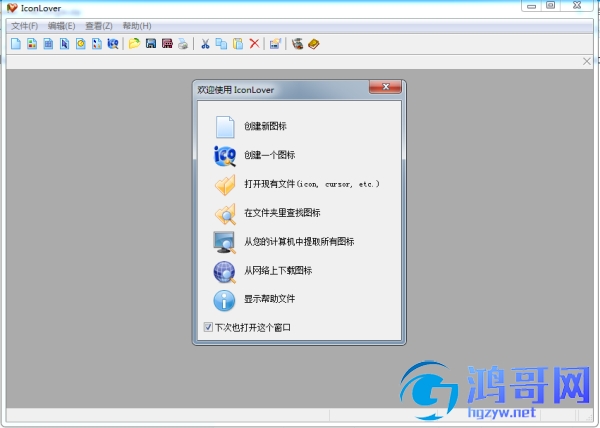The width and height of the screenshot is (600, 428).
Task: Click the new cursor toolbar icon with arrow pointer
Action: [x=64, y=44]
